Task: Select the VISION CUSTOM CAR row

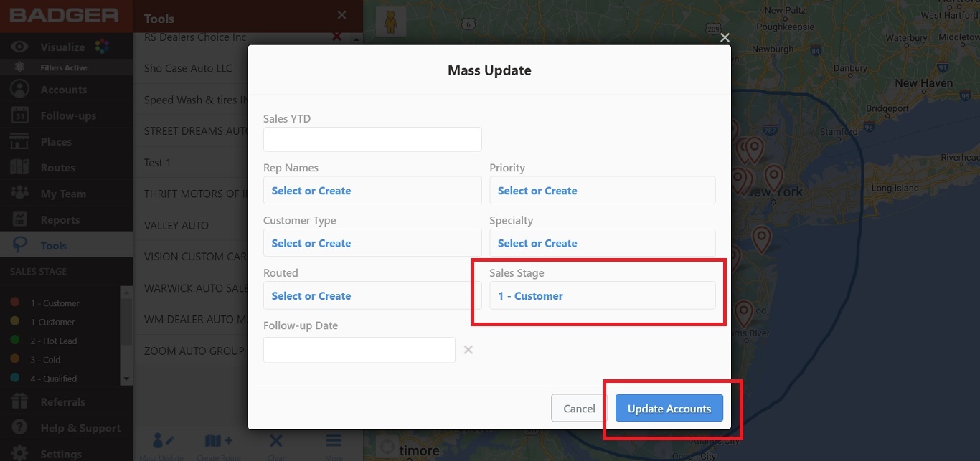Action: tap(191, 257)
